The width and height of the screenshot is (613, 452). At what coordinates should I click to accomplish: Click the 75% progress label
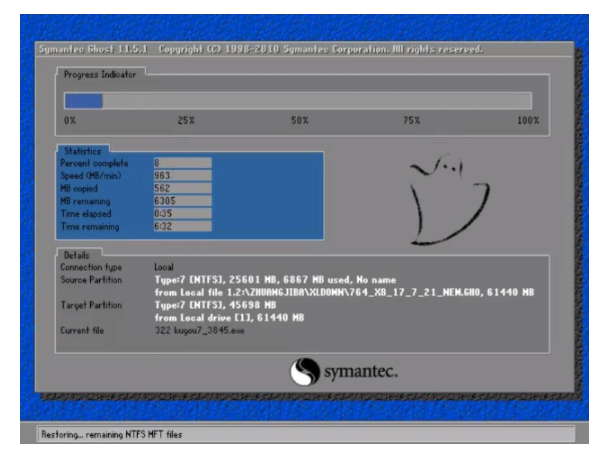(x=411, y=120)
